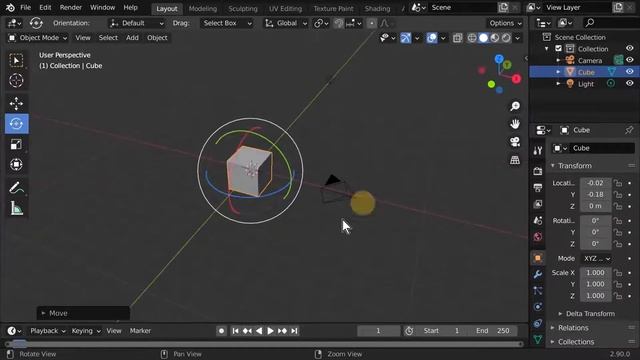Click the Scale X value field
Image resolution: width=640 pixels, height=360 pixels.
[x=596, y=273]
